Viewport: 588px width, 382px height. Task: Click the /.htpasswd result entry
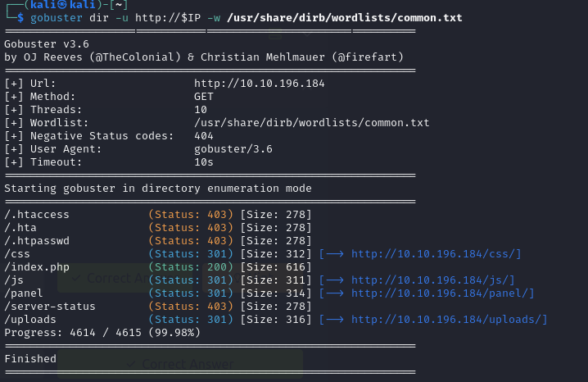(x=36, y=241)
